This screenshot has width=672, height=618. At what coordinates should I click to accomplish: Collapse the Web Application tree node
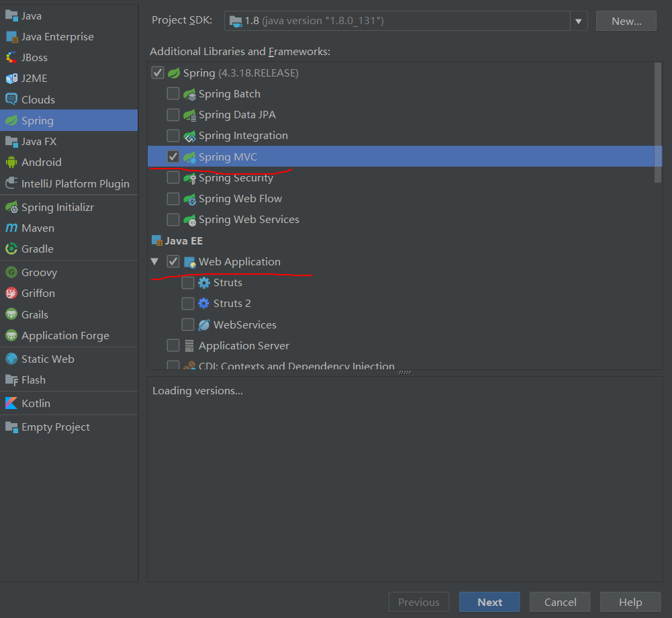[x=154, y=261]
